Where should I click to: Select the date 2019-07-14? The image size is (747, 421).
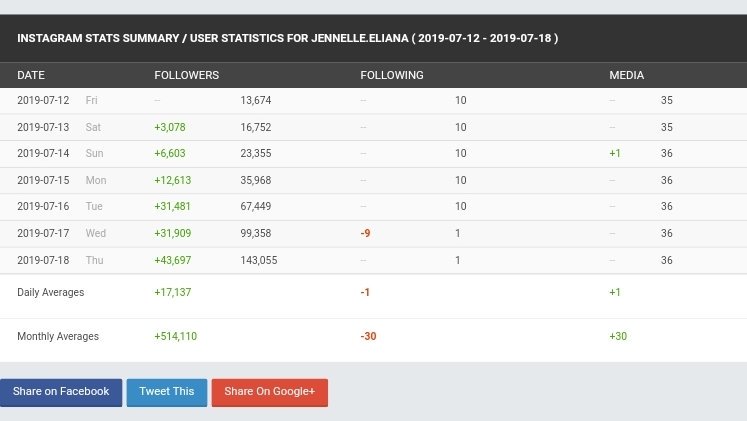[43, 153]
